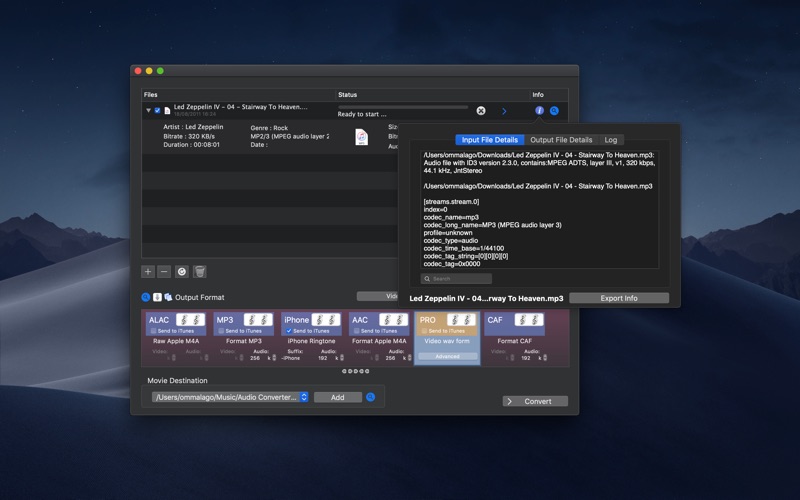Viewport: 800px width, 500px height.
Task: Click 'Duration : 00:08:01' text
Action: (191, 145)
